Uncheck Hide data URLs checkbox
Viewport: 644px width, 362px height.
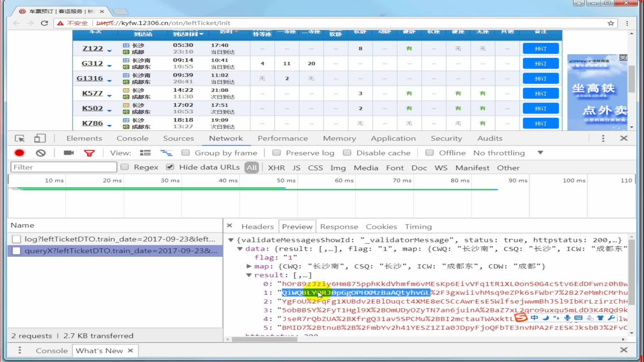pos(170,167)
